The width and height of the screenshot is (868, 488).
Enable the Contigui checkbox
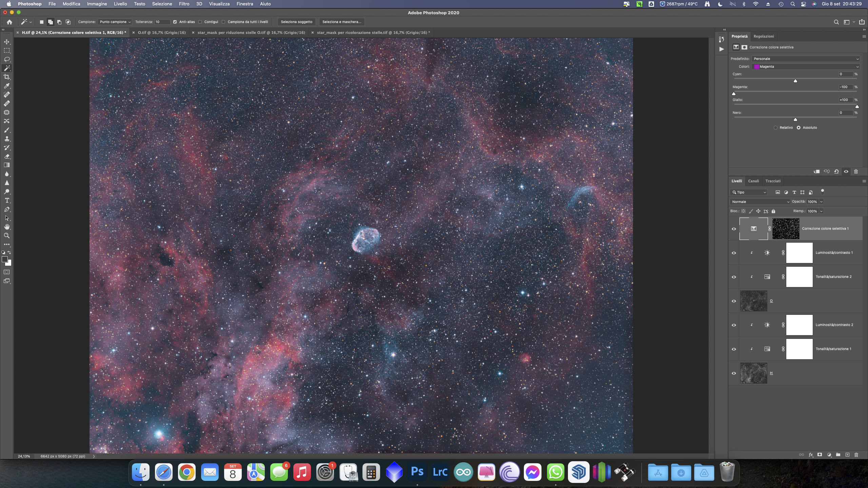pyautogui.click(x=200, y=22)
